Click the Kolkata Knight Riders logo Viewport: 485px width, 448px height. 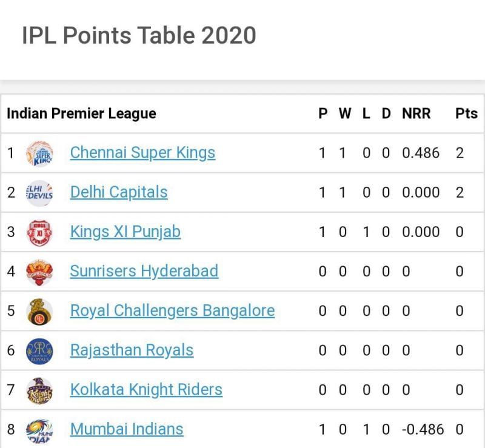coord(39,390)
